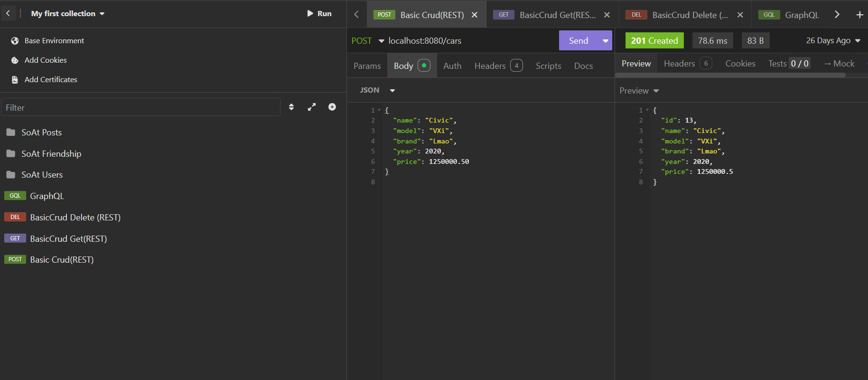The height and width of the screenshot is (380, 868).
Task: Run the collection with the Run button
Action: (x=319, y=13)
